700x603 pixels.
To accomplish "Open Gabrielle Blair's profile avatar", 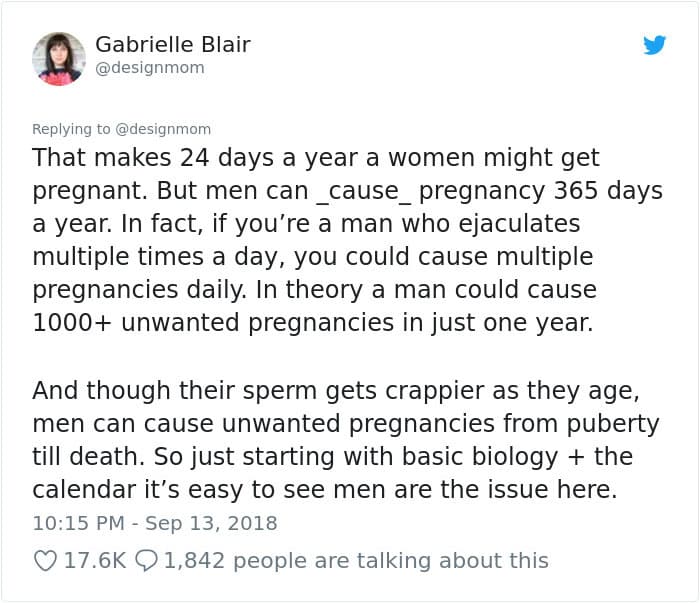I will point(58,59).
